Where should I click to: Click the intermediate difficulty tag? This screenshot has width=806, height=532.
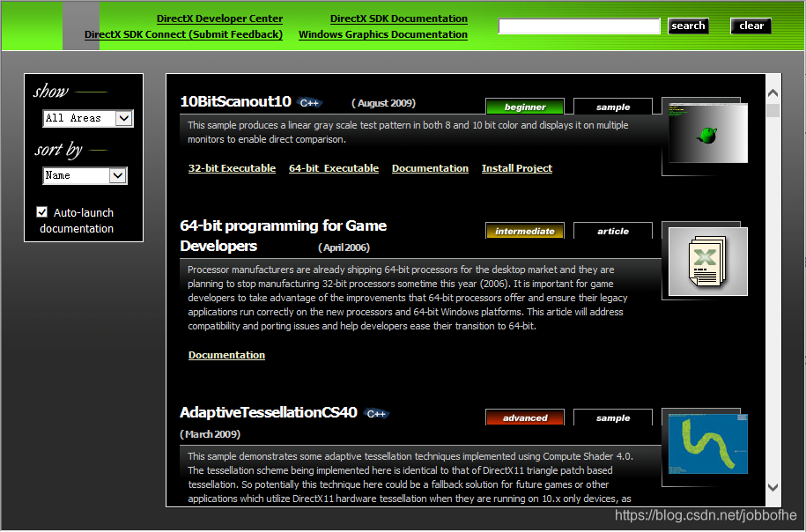(x=525, y=231)
